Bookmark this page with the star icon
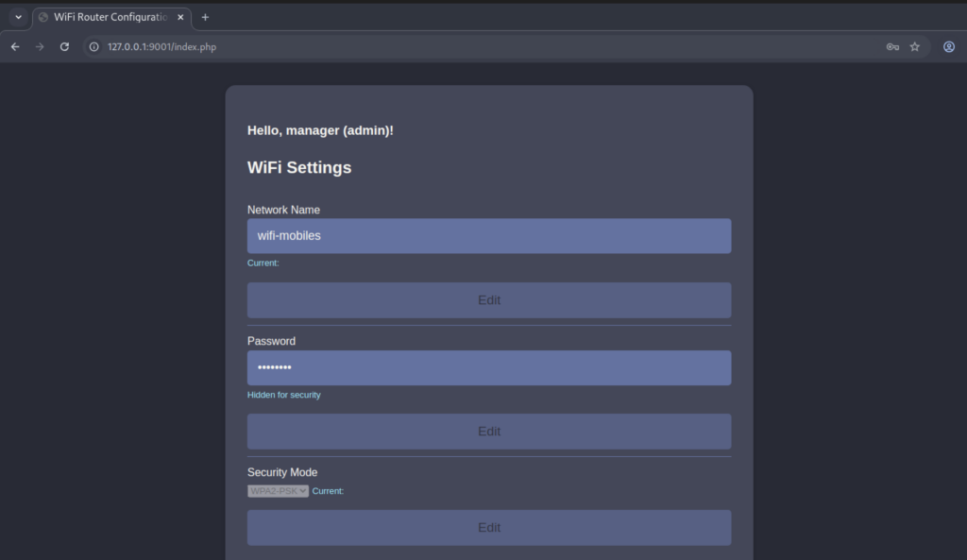This screenshot has width=967, height=560. (914, 46)
